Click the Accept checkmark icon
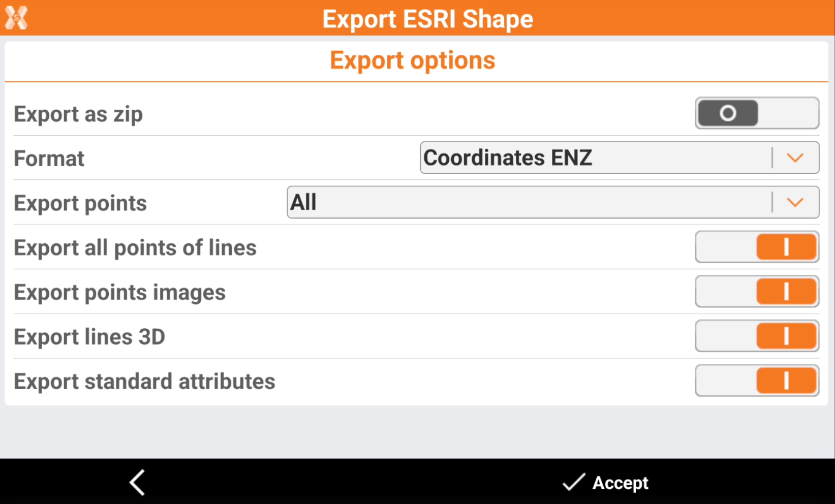 574,482
